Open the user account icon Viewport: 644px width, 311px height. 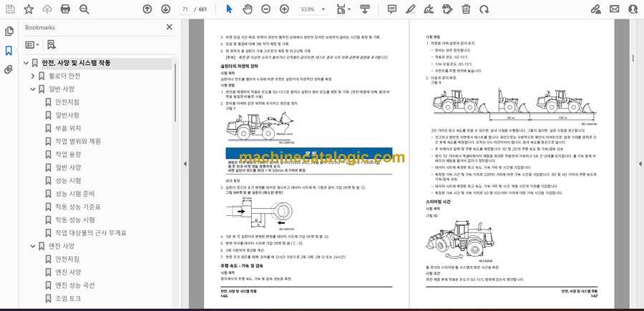pyautogui.click(x=633, y=9)
